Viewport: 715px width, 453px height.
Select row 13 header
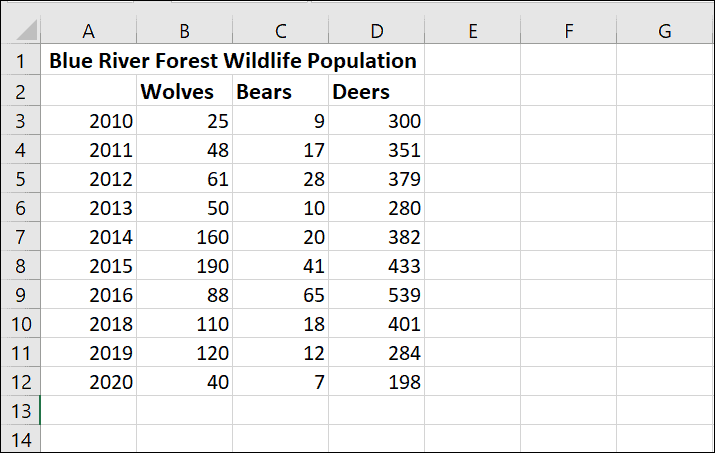[21, 411]
